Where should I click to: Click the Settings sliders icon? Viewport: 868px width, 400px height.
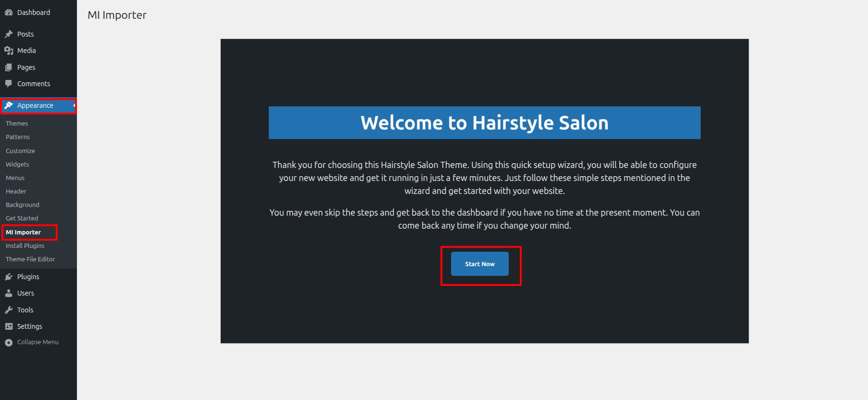[x=9, y=326]
